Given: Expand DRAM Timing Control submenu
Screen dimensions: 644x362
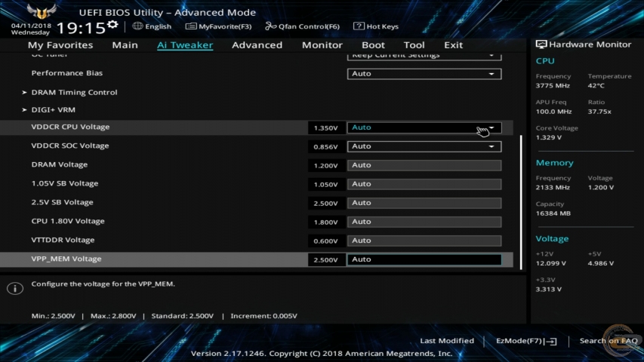Looking at the screenshot, I should 74,92.
